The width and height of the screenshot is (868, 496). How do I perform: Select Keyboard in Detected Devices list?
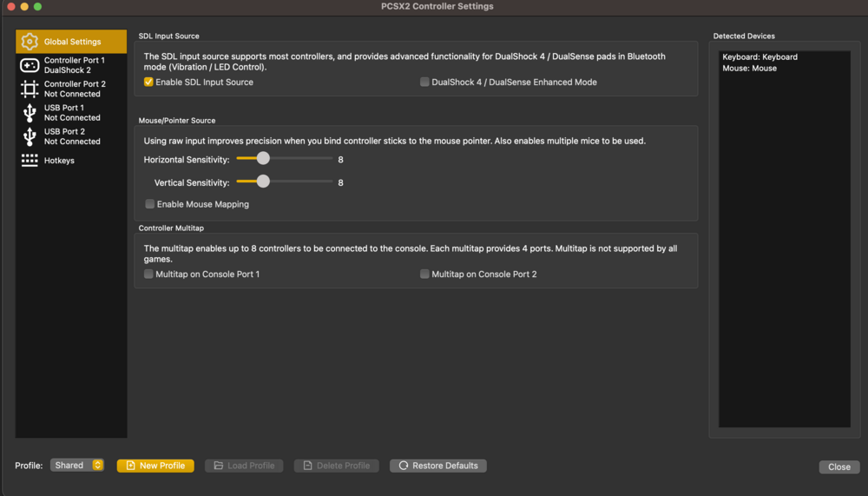pyautogui.click(x=759, y=57)
